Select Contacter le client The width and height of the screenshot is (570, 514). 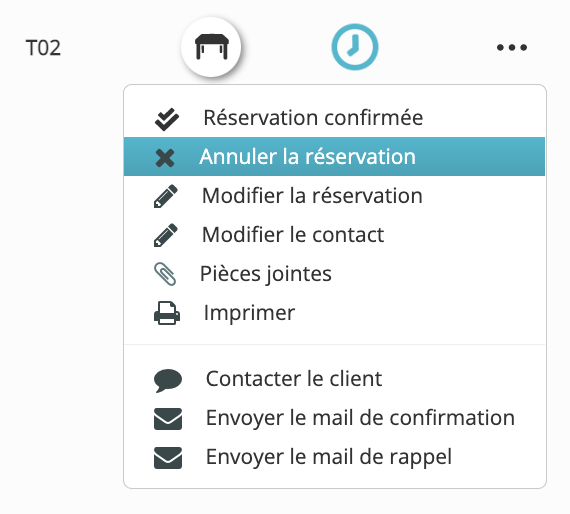tap(334, 378)
